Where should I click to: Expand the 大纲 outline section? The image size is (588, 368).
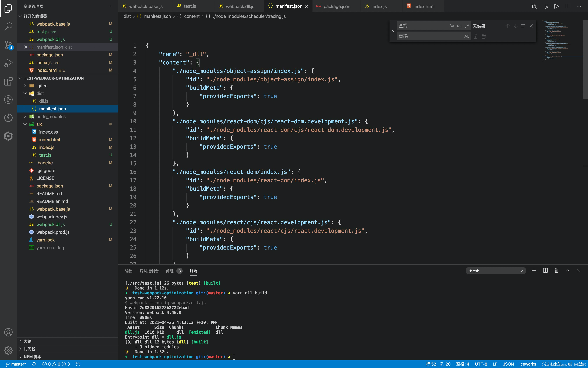(x=67, y=341)
